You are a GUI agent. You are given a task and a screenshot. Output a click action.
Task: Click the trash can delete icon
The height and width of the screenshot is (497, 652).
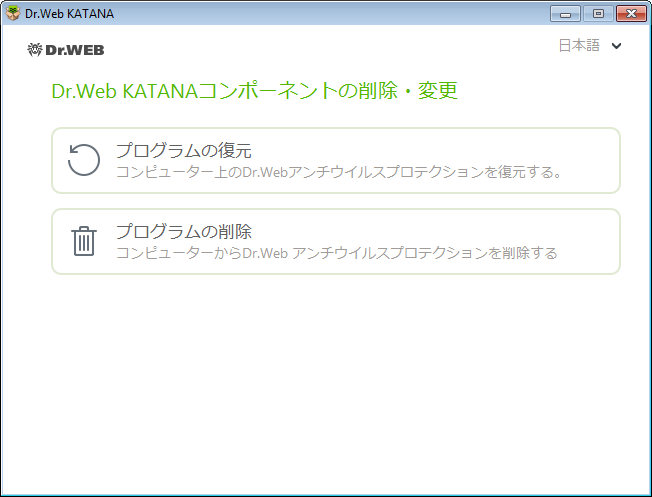pyautogui.click(x=84, y=241)
